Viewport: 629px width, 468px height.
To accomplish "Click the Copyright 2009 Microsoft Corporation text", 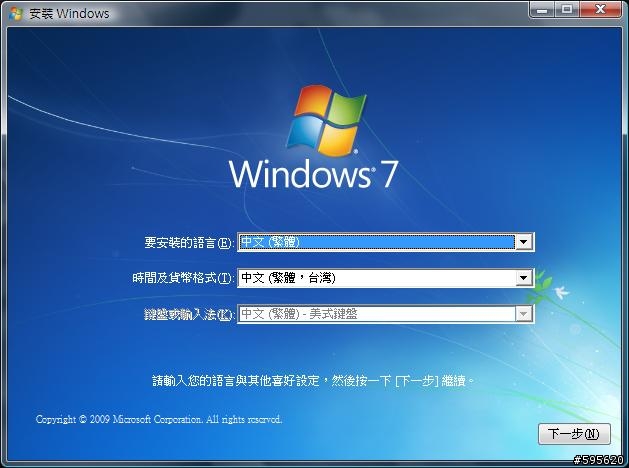I will coord(159,419).
